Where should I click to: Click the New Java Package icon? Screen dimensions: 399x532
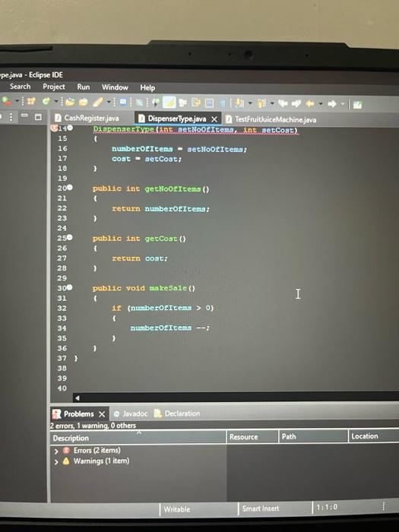coord(32,101)
